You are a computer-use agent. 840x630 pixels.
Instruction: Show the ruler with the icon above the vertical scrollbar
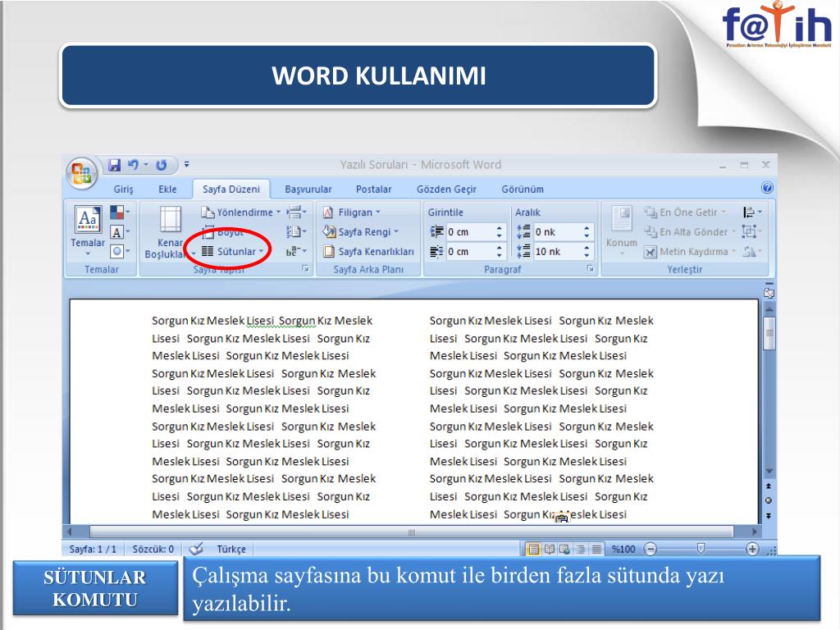(769, 291)
